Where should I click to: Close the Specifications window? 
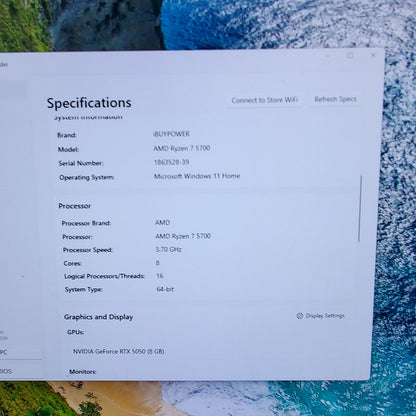(373, 55)
